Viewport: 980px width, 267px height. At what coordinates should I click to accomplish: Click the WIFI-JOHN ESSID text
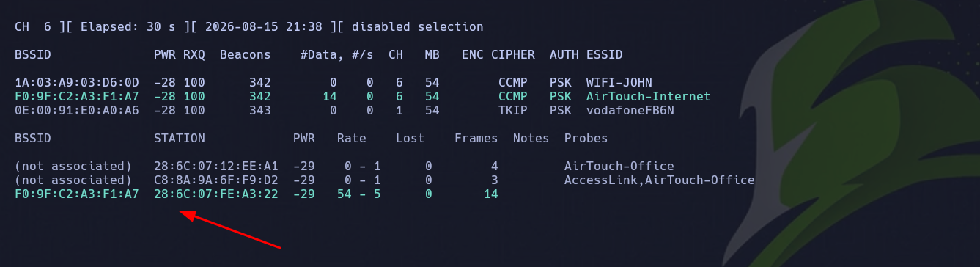(619, 82)
